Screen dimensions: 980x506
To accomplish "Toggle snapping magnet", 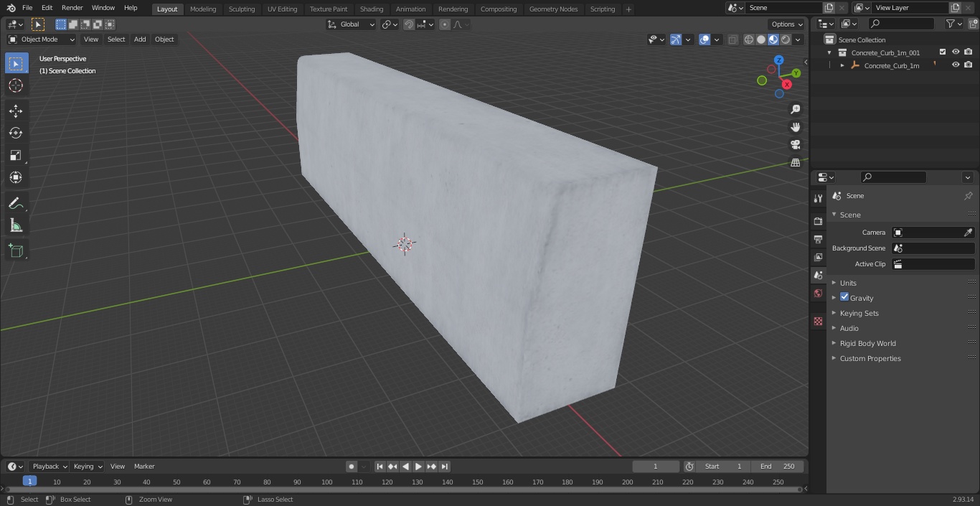I will 408,24.
